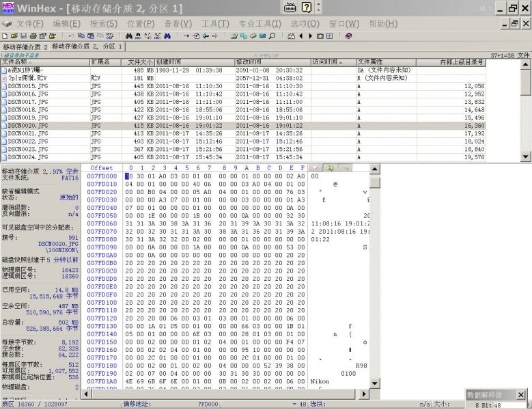The height and width of the screenshot is (410, 532).
Task: Click the Save floppy disk icon
Action: (23, 36)
